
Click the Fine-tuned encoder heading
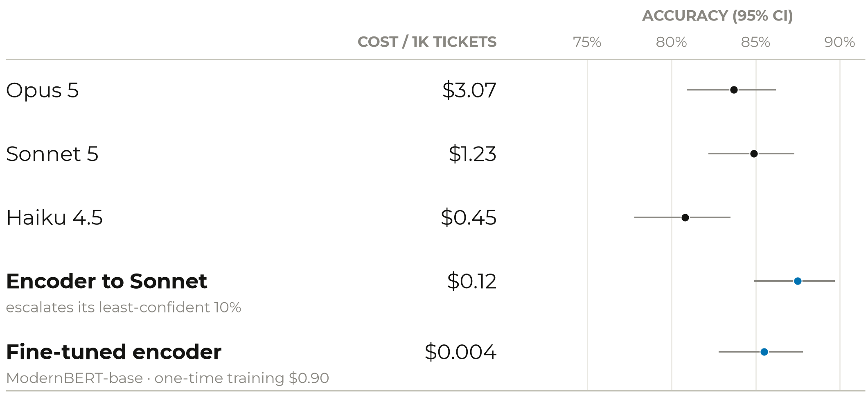(114, 352)
